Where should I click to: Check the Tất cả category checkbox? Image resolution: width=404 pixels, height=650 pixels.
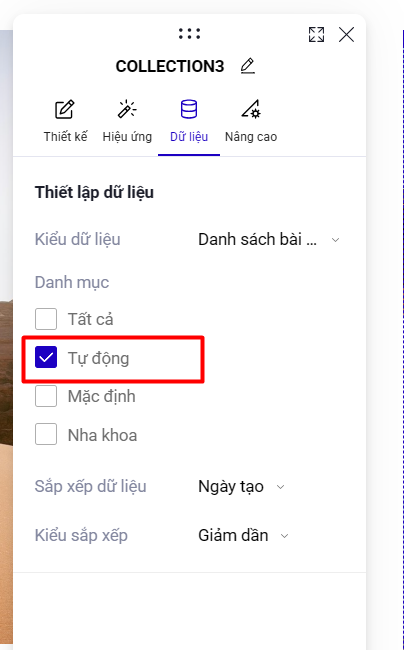point(46,319)
